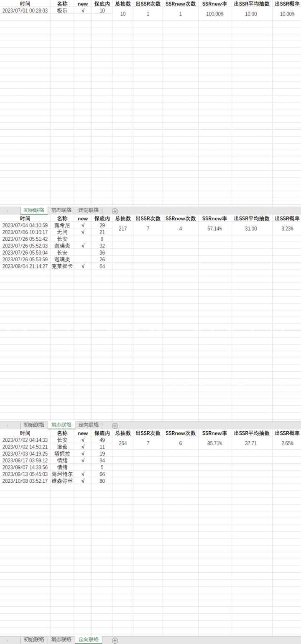The image size is (301, 644).
Task: Select the name cell 无问
Action: click(x=62, y=232)
